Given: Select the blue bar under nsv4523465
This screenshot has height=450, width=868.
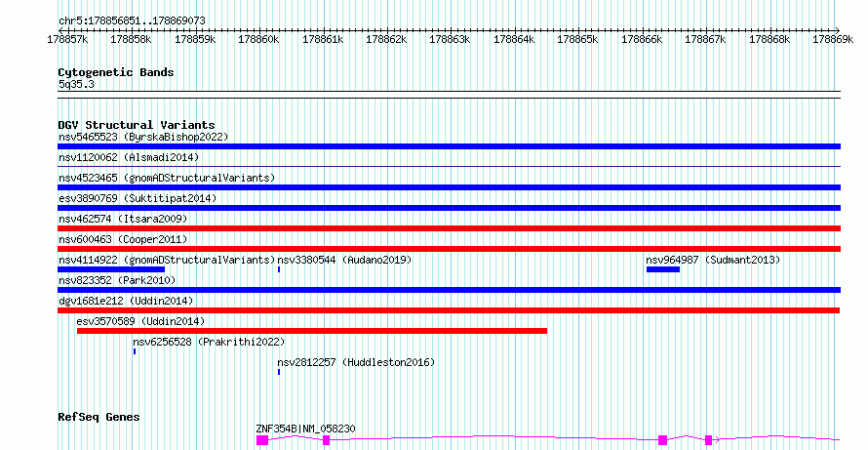Looking at the screenshot, I should 449,187.
